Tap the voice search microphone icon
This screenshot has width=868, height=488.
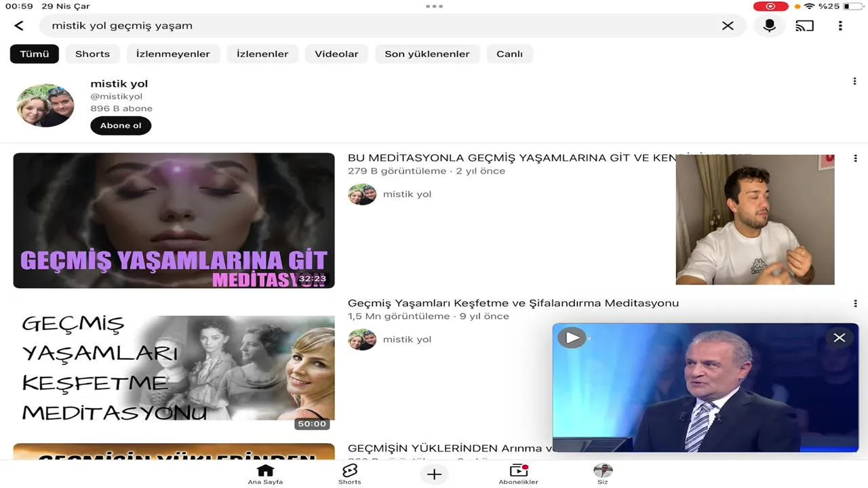770,26
